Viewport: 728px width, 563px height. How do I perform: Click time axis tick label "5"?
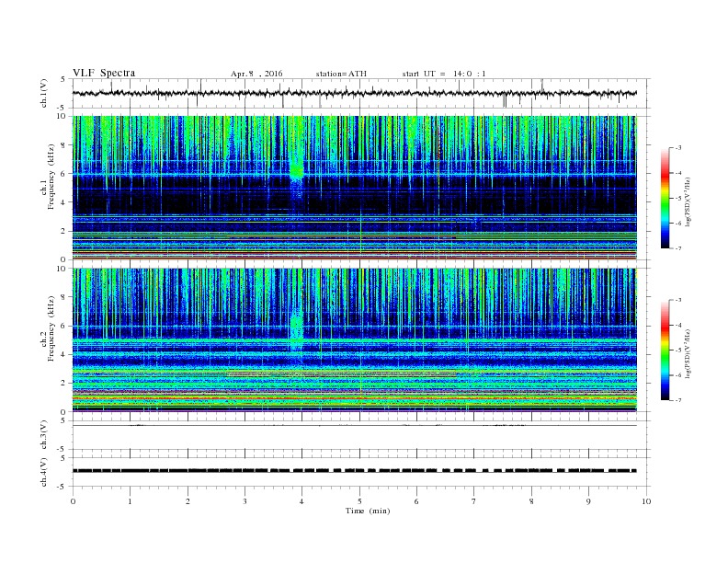(359, 501)
